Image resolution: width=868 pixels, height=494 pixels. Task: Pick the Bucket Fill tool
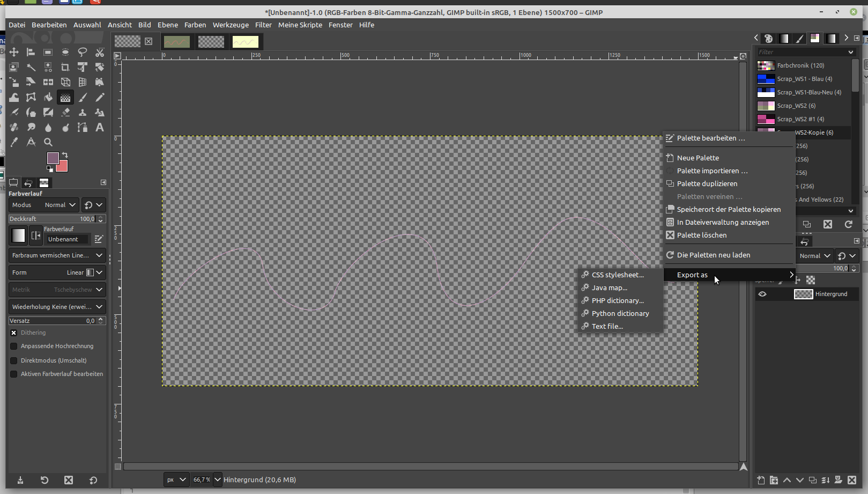(x=48, y=97)
